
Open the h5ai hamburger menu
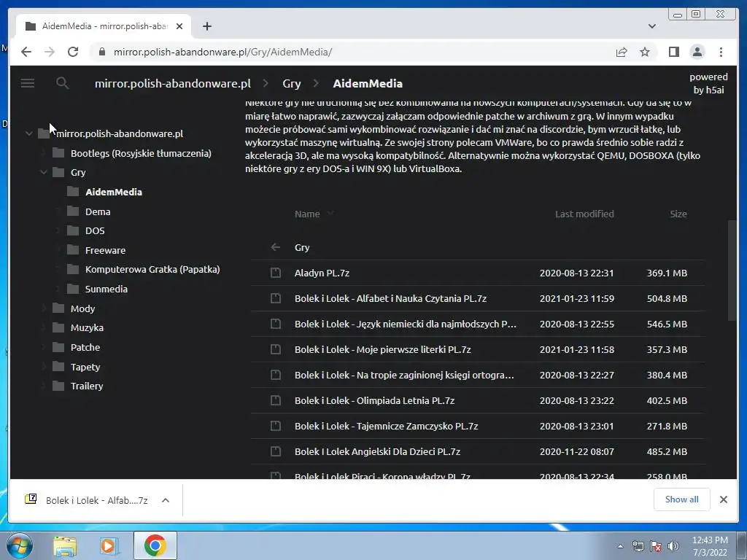click(x=28, y=83)
